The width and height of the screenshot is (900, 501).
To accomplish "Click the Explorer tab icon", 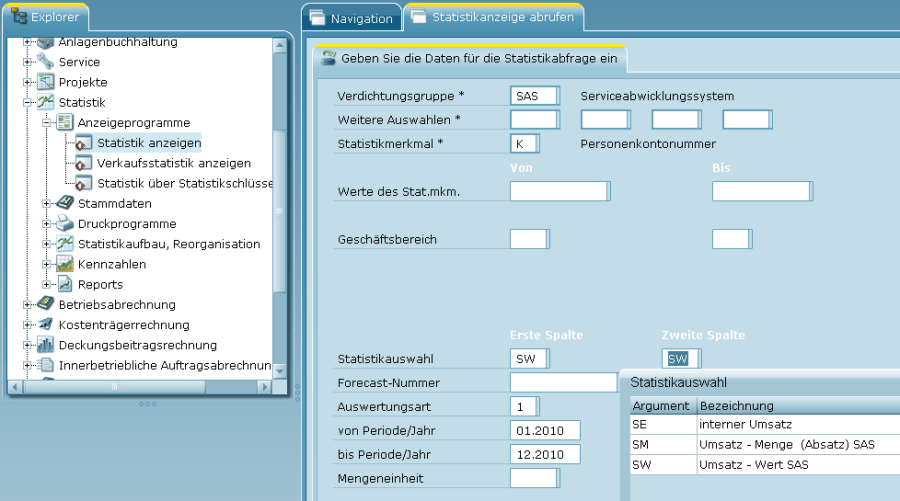I will tap(19, 16).
